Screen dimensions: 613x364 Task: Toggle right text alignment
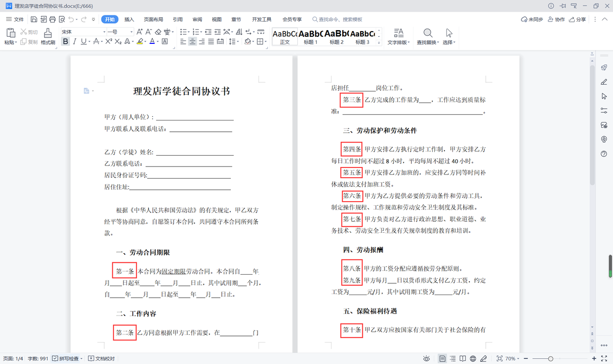(x=202, y=42)
